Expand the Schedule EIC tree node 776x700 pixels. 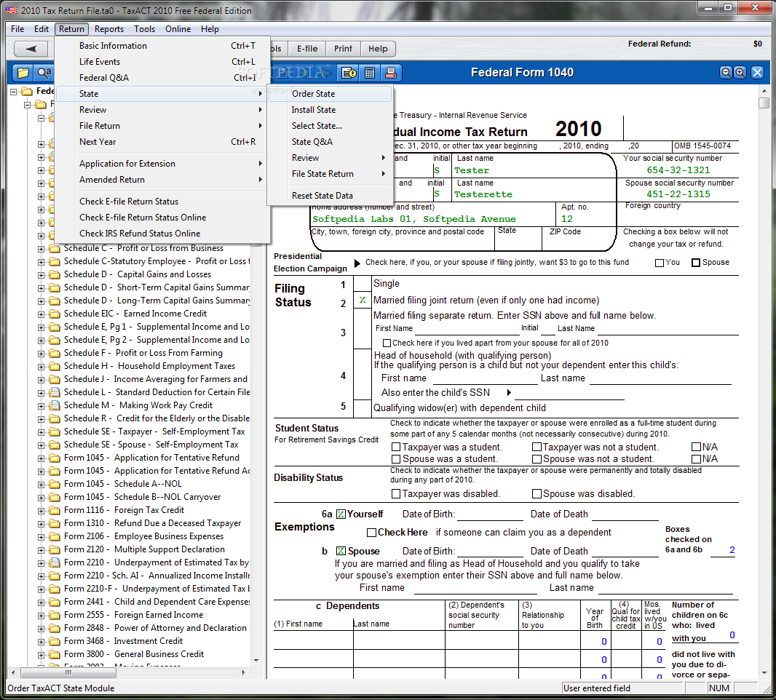pyautogui.click(x=41, y=314)
